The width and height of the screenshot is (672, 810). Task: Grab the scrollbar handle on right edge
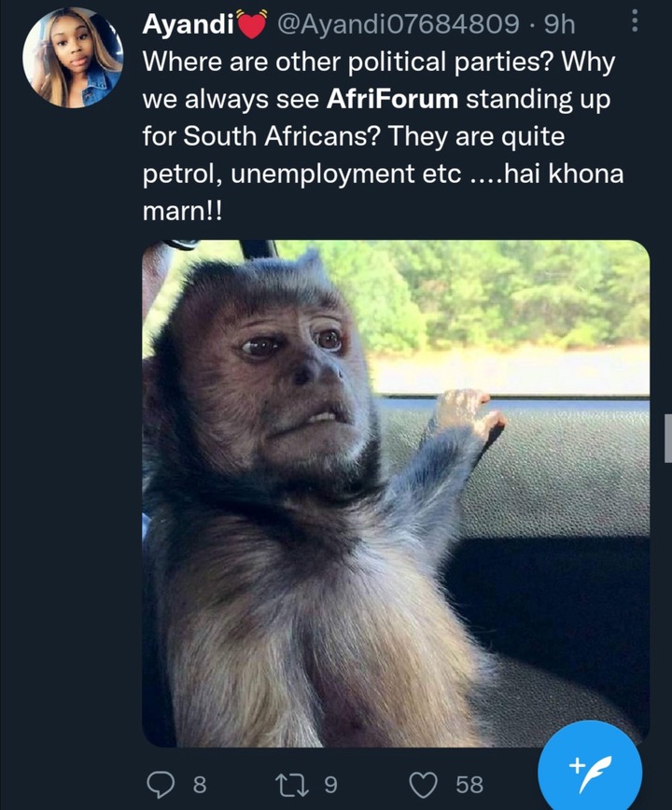(668, 438)
